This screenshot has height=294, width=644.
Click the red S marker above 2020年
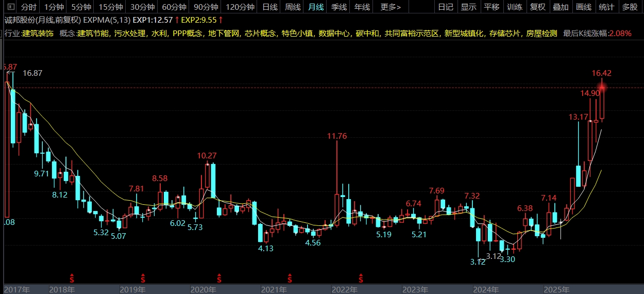(x=219, y=277)
